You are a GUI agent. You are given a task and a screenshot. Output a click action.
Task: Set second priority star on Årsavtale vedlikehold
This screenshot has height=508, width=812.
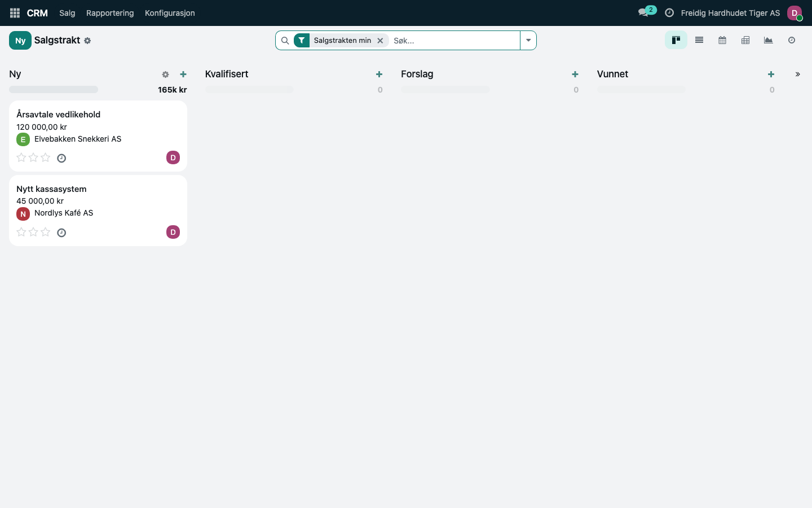33,157
